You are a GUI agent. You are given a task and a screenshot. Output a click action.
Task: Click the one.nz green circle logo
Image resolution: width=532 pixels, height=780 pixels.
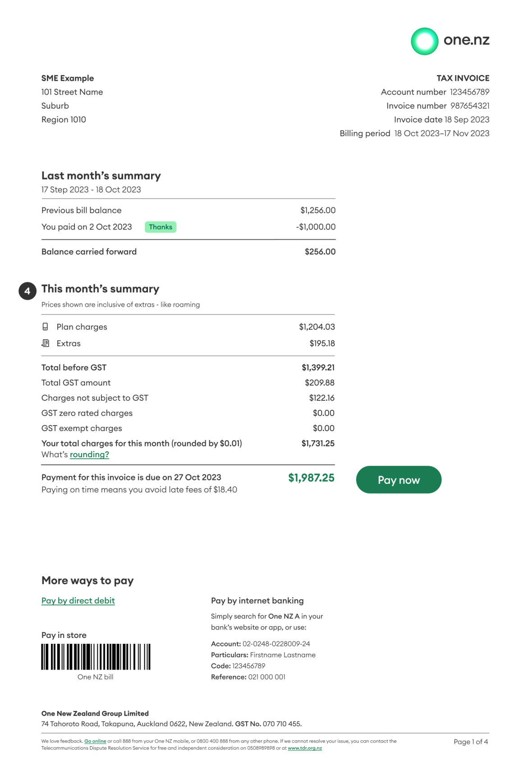click(x=424, y=41)
